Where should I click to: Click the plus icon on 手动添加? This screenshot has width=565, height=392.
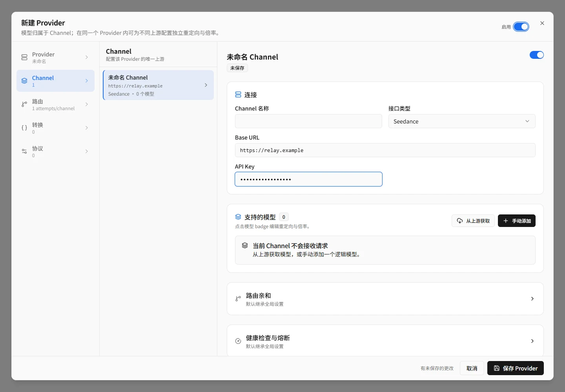coord(506,221)
